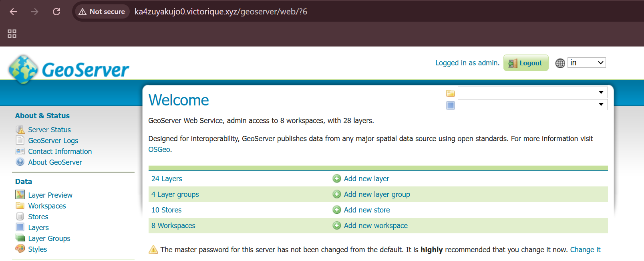Follow the Change it password link

pos(585,250)
